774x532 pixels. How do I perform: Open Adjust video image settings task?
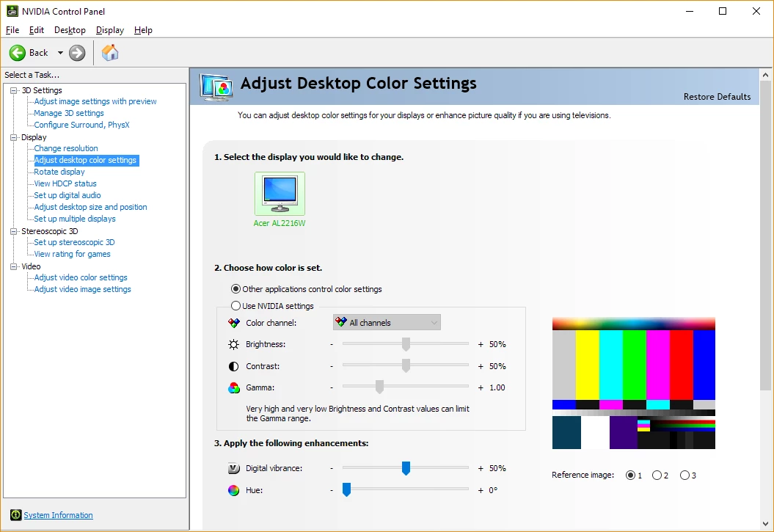tap(82, 289)
